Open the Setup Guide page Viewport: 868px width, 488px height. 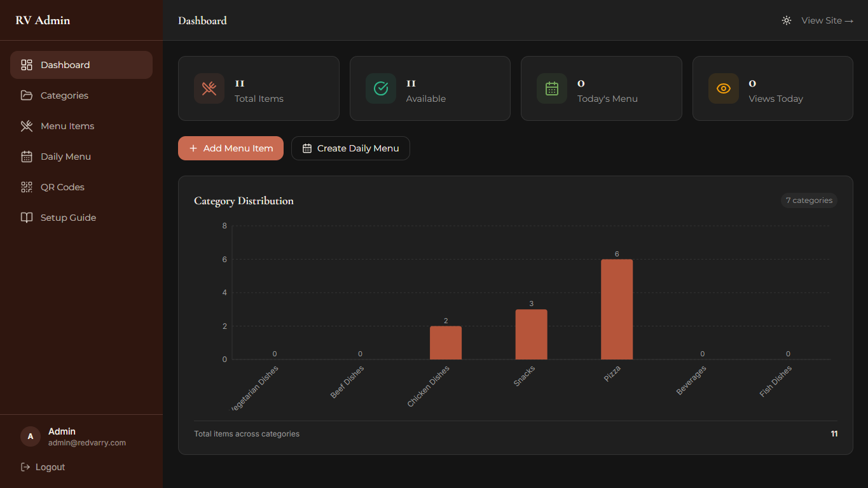[68, 218]
